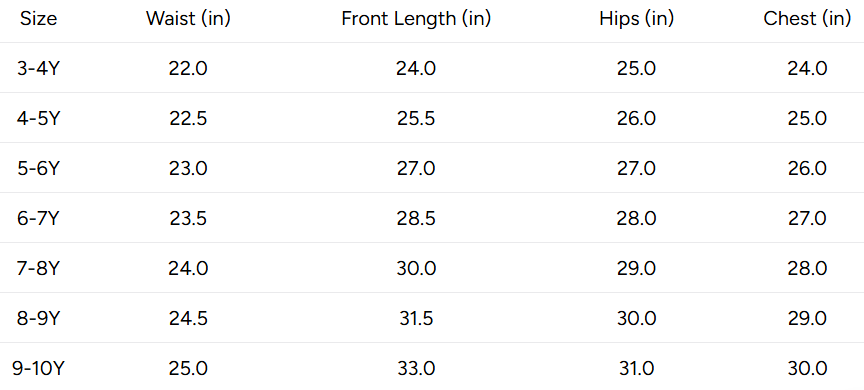
Task: Select the 5-6Y size row label
Action: [x=39, y=169]
